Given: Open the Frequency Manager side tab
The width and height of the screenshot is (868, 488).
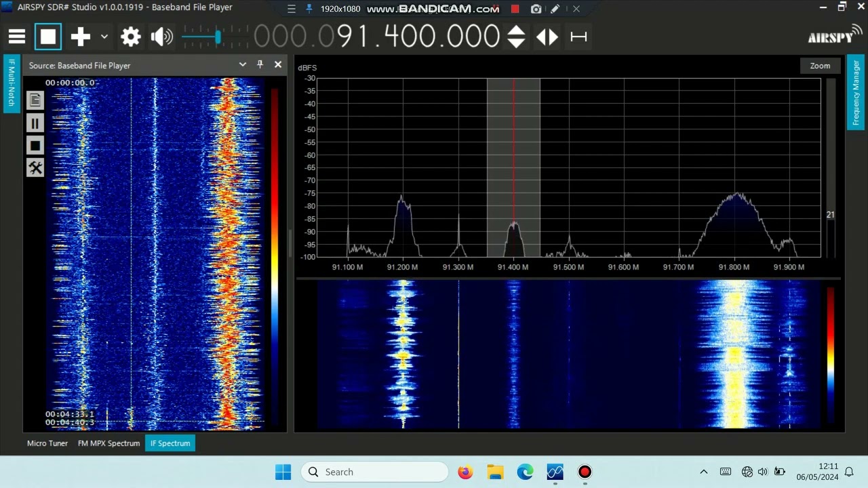Looking at the screenshot, I should pos(856,92).
